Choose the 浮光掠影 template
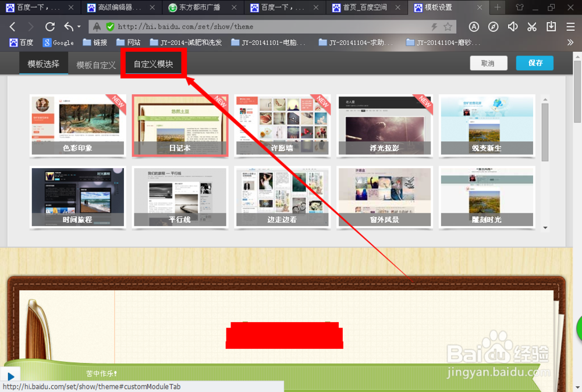The width and height of the screenshot is (582, 392). pyautogui.click(x=385, y=126)
